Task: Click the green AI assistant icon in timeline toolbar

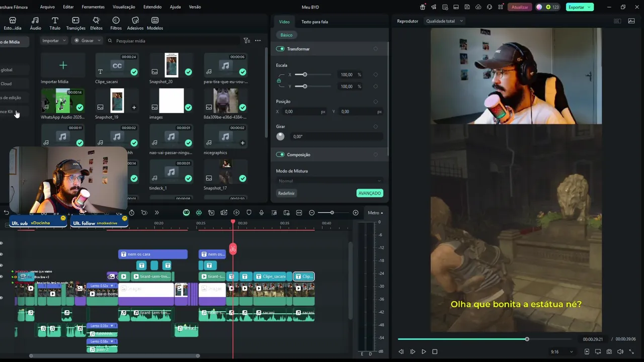Action: click(186, 213)
